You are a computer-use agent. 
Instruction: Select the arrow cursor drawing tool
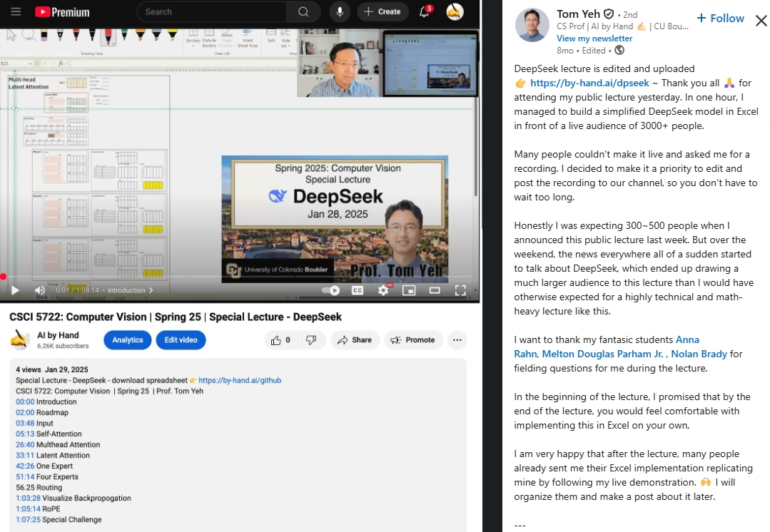11,36
